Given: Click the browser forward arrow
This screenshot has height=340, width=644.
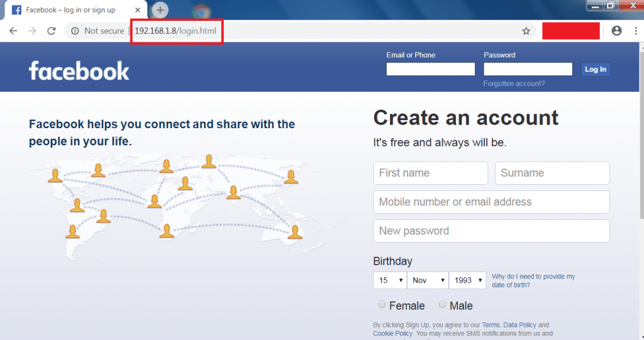Looking at the screenshot, I should point(32,31).
